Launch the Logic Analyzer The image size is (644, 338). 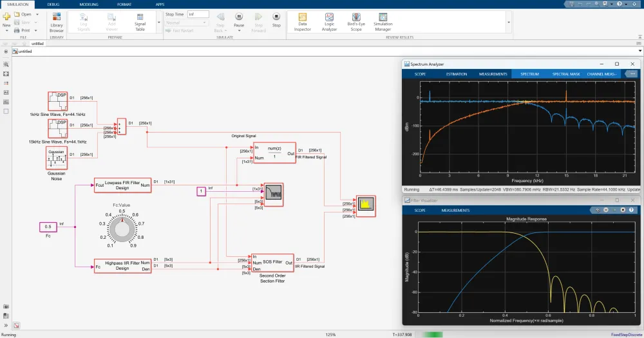point(329,22)
